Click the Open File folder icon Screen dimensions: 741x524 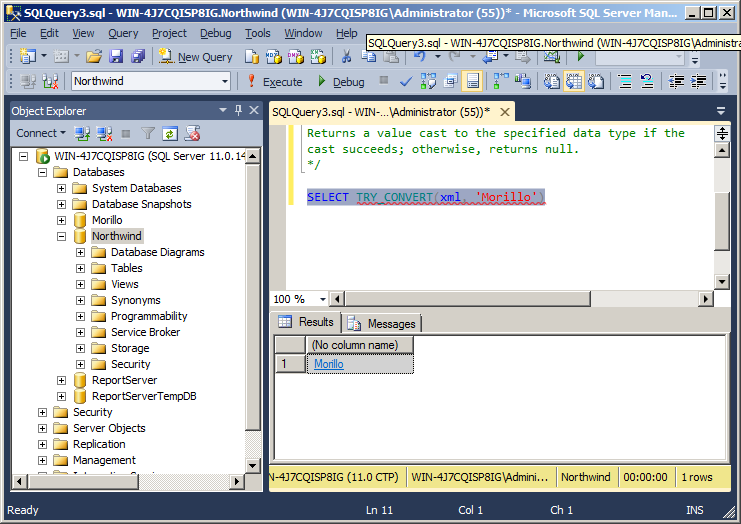click(94, 57)
